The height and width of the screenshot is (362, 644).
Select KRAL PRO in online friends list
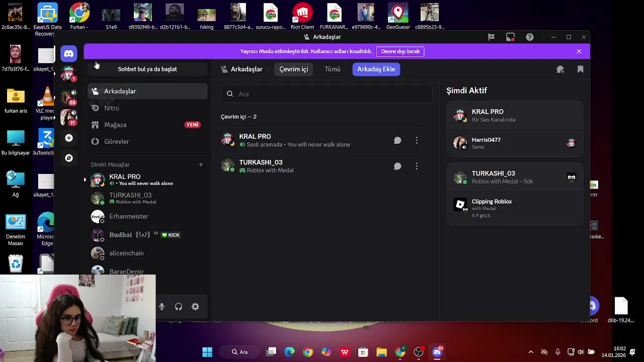coord(327,140)
